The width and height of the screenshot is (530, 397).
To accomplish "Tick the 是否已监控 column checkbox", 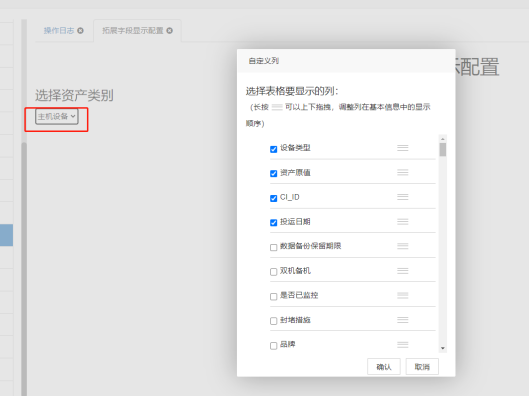I will pos(273,296).
